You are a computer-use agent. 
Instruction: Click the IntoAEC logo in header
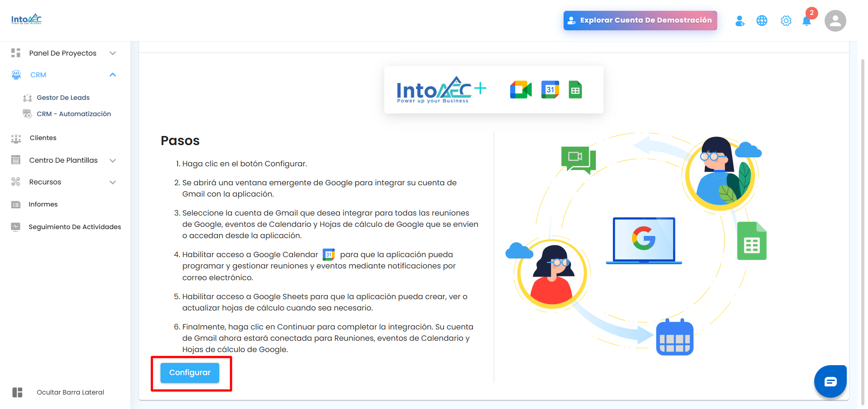coord(26,19)
